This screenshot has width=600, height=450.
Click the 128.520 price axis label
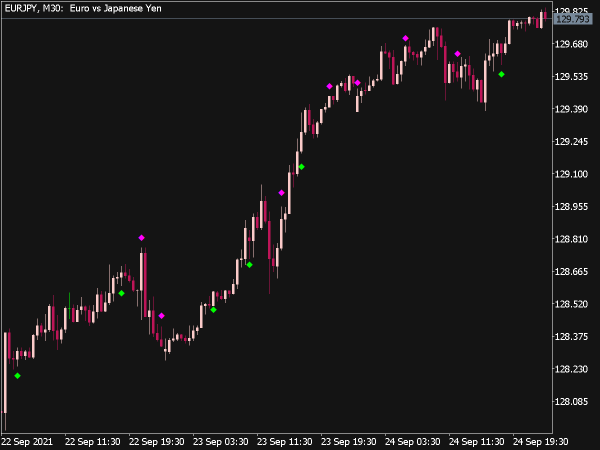[x=571, y=304]
